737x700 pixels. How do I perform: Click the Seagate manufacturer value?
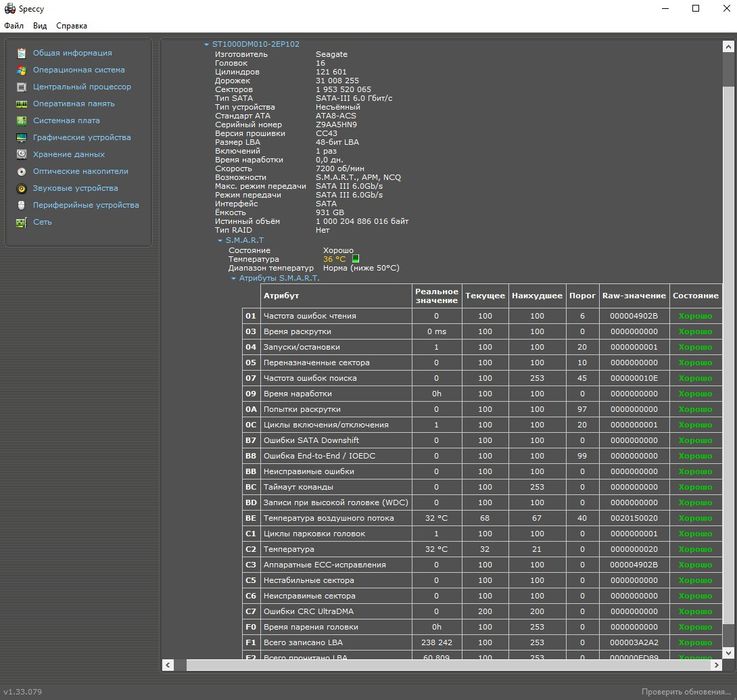click(x=331, y=54)
